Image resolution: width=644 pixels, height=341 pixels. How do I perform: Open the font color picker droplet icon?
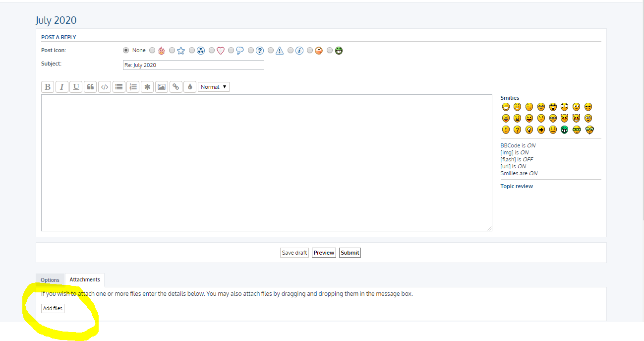point(190,87)
